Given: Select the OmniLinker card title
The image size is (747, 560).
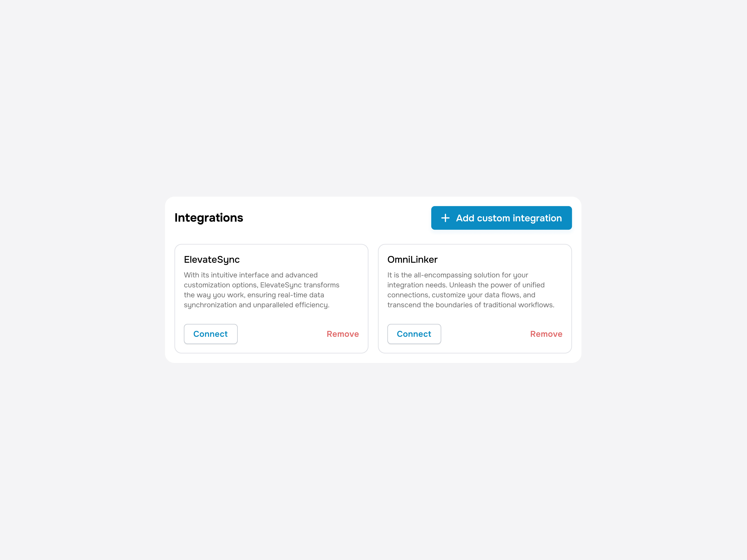Looking at the screenshot, I should pos(412,260).
